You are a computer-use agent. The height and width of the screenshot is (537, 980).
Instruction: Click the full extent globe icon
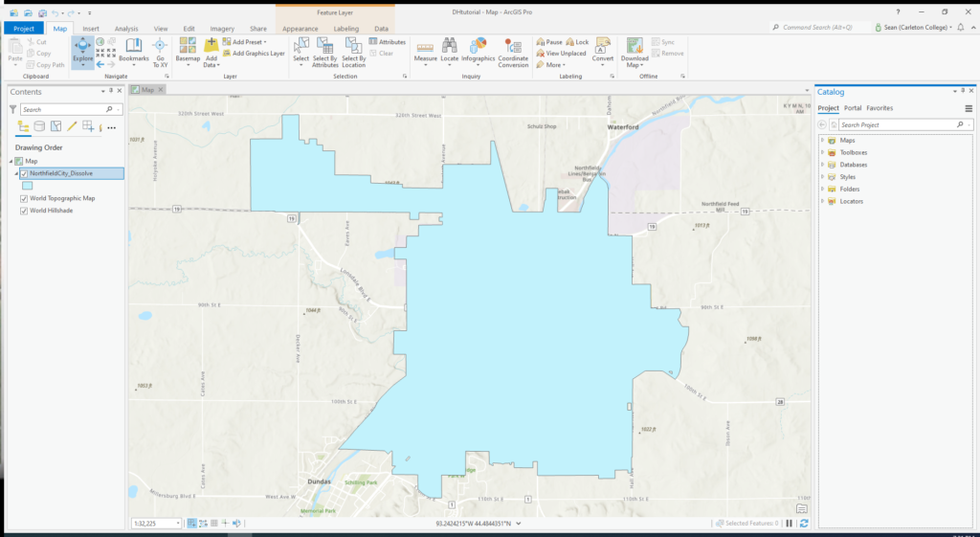100,42
